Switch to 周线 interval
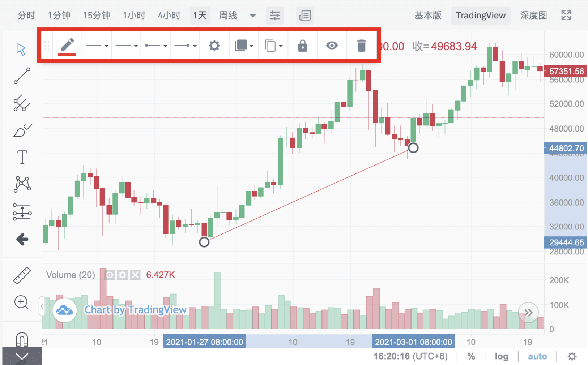The image size is (588, 365). 228,16
